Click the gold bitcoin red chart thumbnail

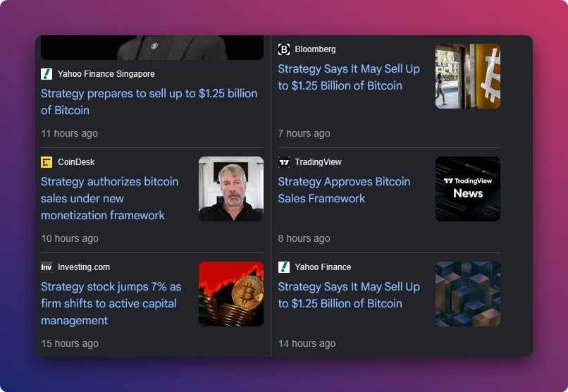[231, 294]
